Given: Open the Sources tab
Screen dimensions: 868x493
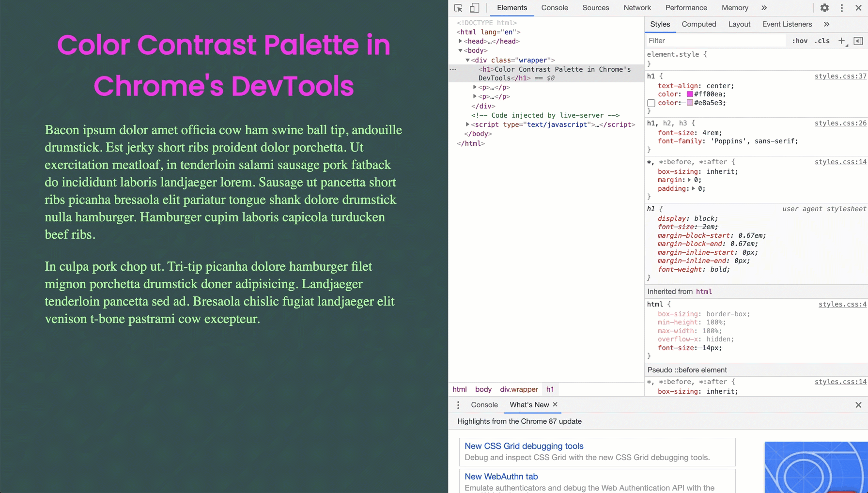Looking at the screenshot, I should (x=596, y=8).
